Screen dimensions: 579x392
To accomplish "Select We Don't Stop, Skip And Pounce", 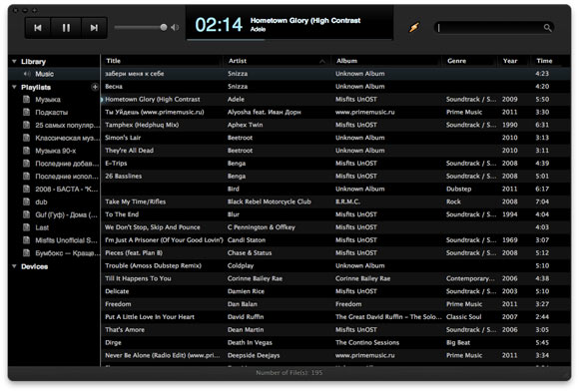I will pyautogui.click(x=335, y=227).
